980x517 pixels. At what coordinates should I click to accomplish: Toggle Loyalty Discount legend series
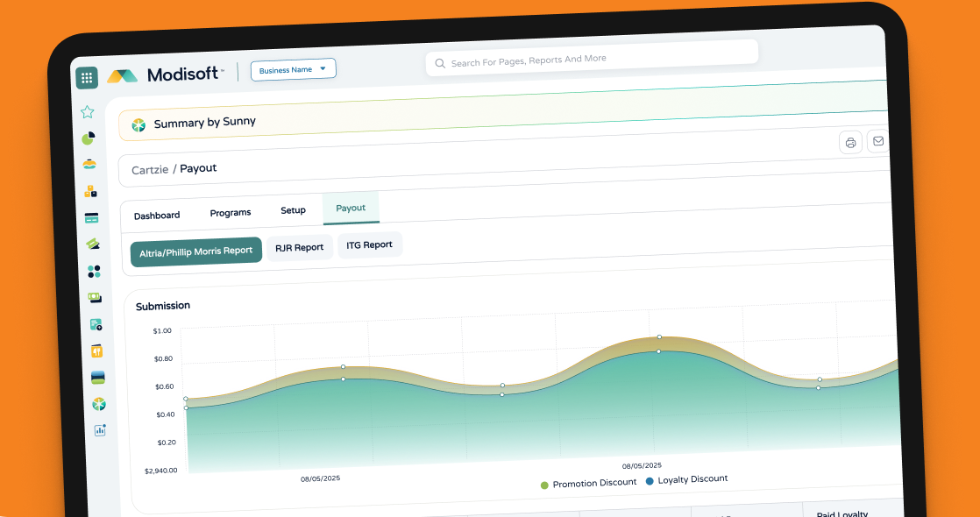(x=686, y=480)
